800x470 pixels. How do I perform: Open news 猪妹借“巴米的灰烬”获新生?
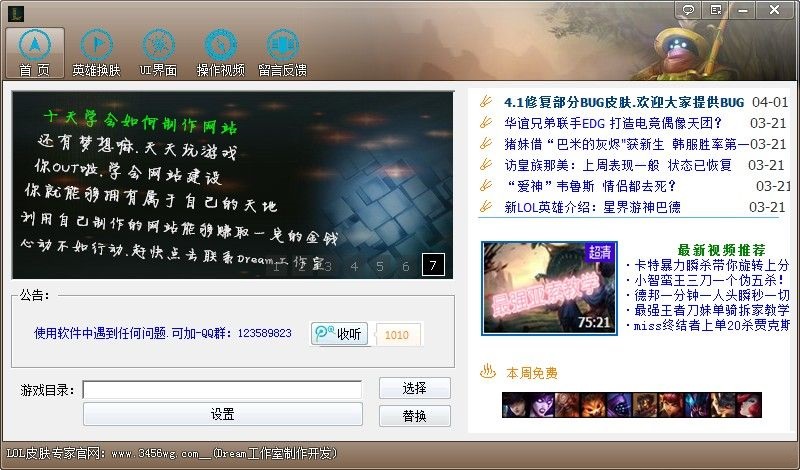pyautogui.click(x=627, y=144)
